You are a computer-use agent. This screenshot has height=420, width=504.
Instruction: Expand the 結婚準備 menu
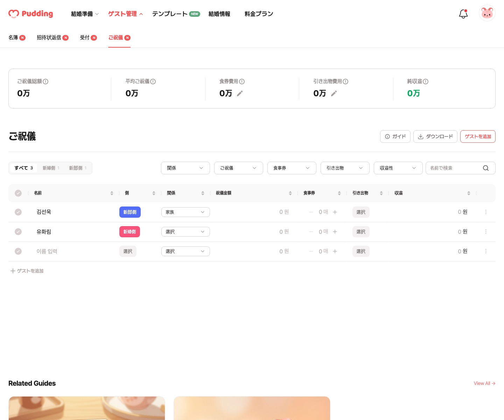coord(85,14)
